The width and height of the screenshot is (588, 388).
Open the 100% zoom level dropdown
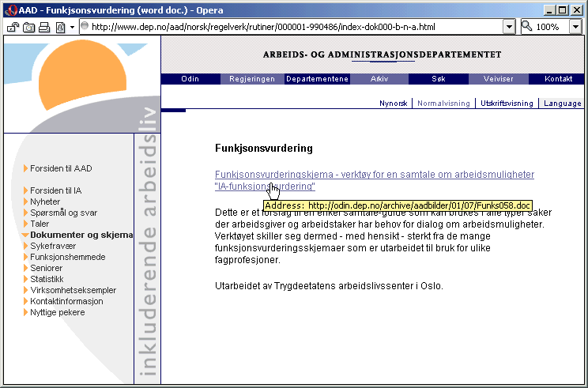point(575,27)
